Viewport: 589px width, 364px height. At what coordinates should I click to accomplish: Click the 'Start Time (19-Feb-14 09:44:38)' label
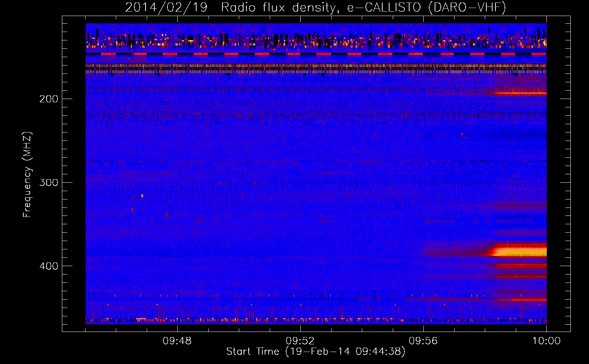(x=316, y=352)
